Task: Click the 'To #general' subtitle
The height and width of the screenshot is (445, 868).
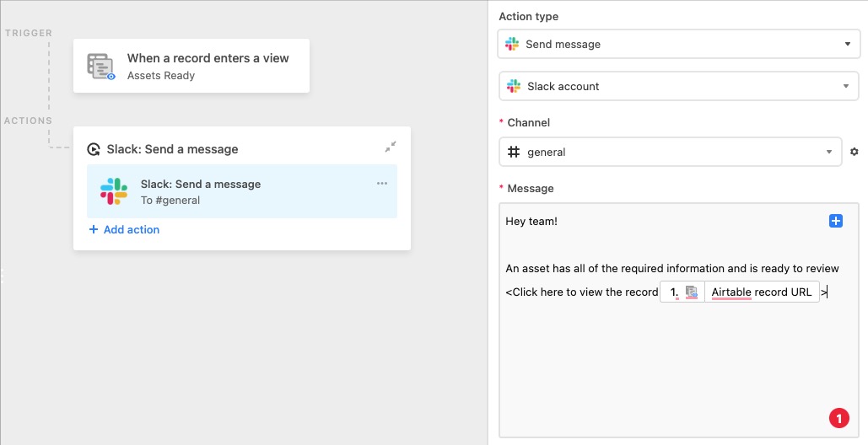Action: pos(170,200)
